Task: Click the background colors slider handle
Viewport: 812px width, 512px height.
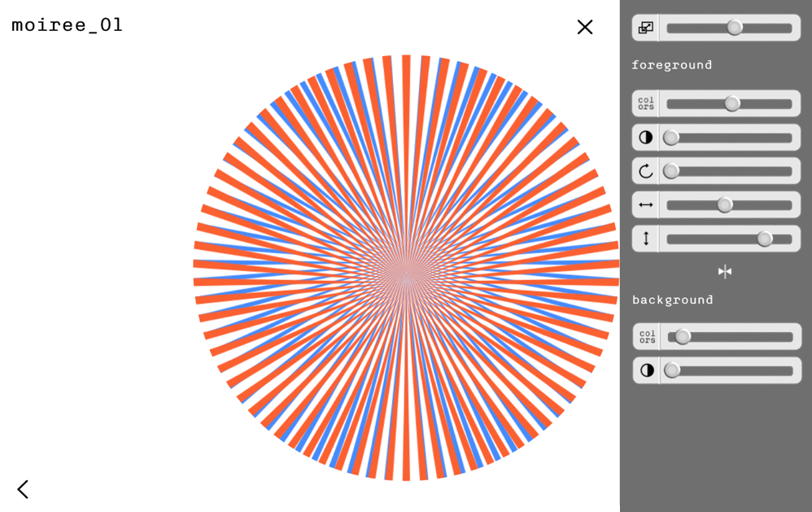Action: [683, 337]
